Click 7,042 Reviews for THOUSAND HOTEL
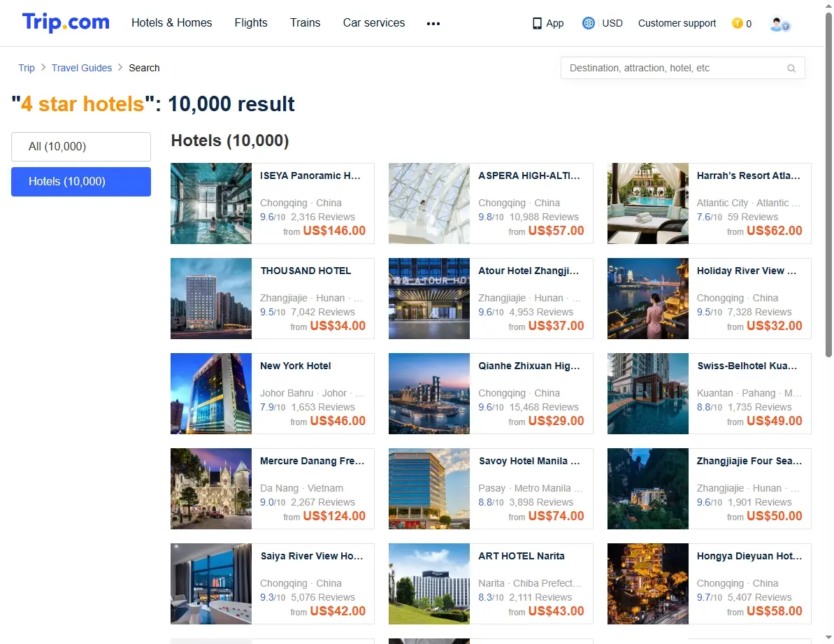This screenshot has height=644, width=834. (x=323, y=312)
